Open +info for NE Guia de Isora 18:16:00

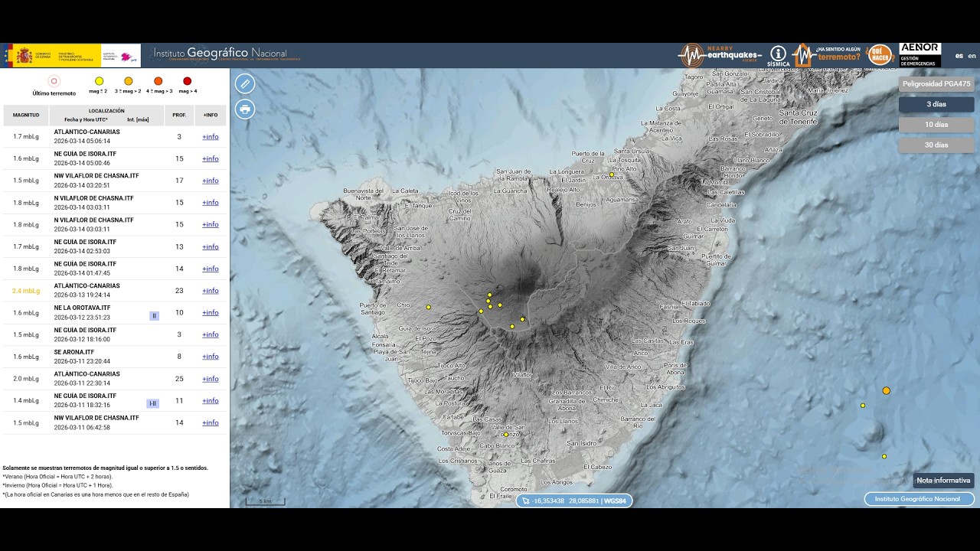[x=211, y=334]
